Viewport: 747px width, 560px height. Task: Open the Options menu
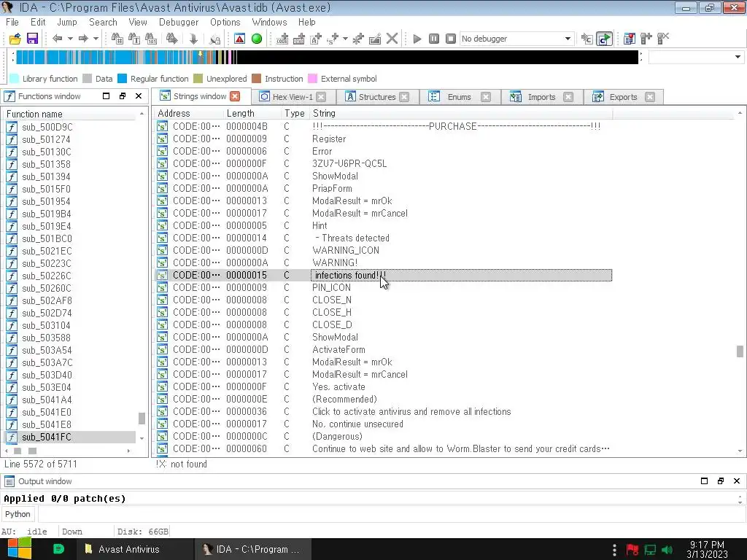(225, 23)
